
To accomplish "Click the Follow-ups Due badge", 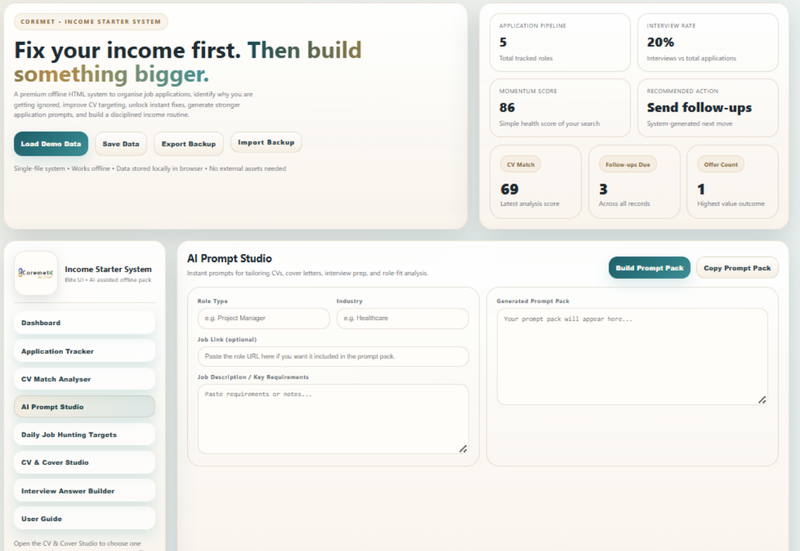I will [628, 164].
